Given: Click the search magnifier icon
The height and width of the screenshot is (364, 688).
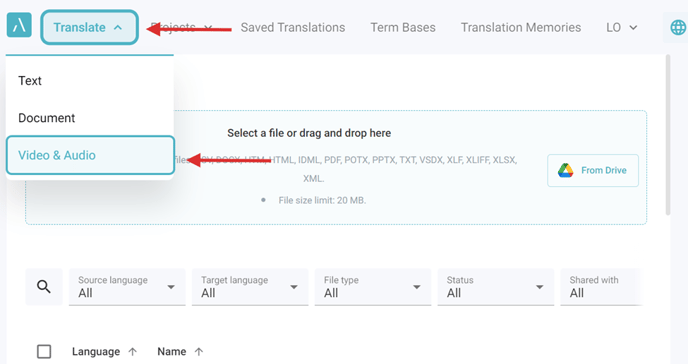Looking at the screenshot, I should click(44, 287).
